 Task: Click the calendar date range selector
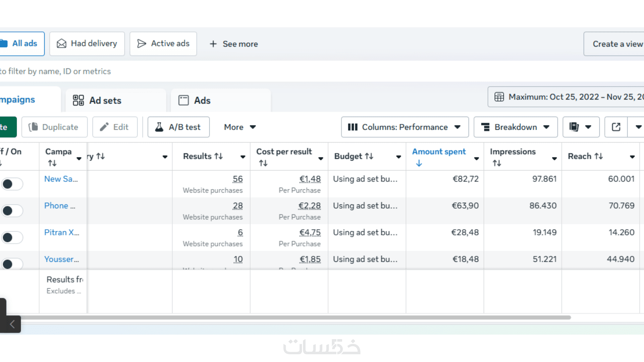567,97
